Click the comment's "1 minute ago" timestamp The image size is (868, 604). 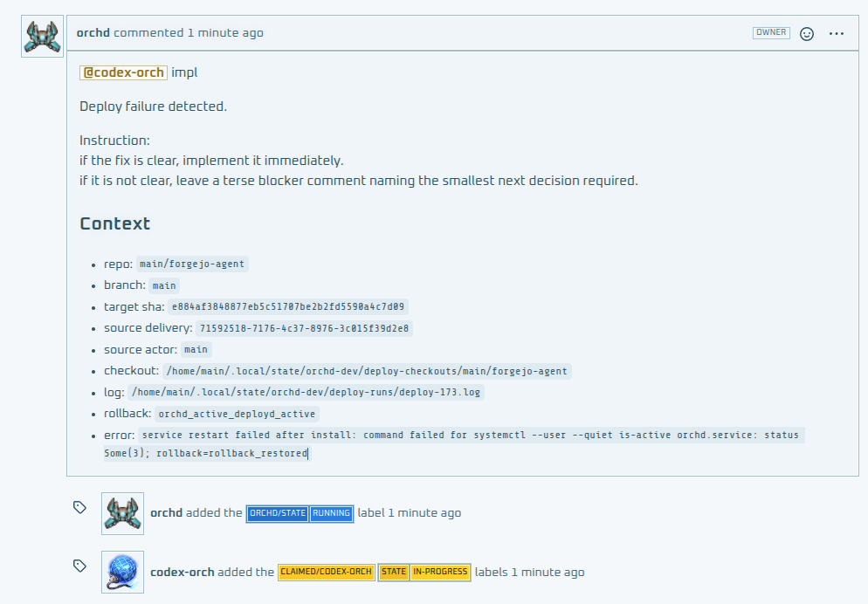pos(225,33)
